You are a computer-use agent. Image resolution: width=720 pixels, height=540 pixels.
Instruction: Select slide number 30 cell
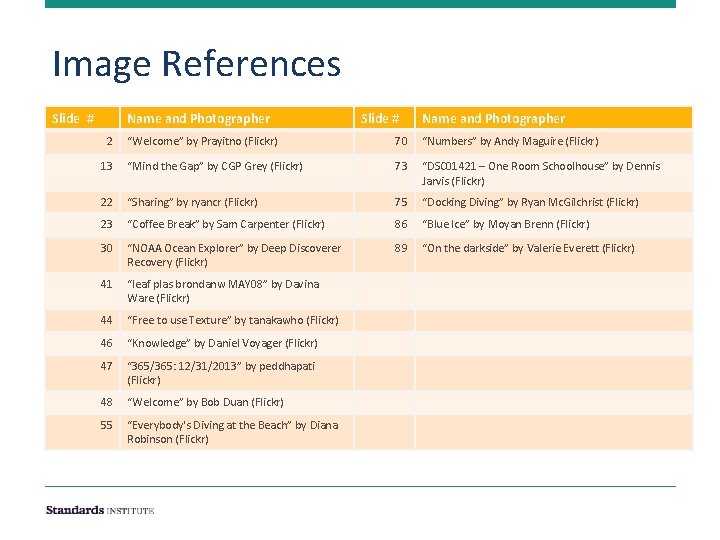[x=83, y=255]
